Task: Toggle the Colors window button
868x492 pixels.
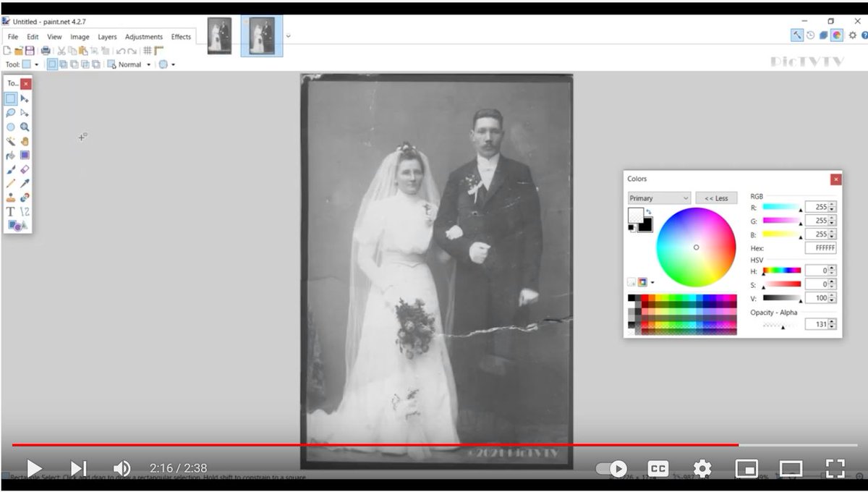Action: [837, 35]
